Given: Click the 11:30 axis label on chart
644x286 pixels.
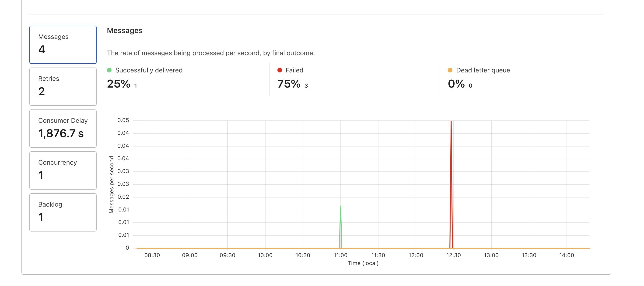Looking at the screenshot, I should (378, 255).
